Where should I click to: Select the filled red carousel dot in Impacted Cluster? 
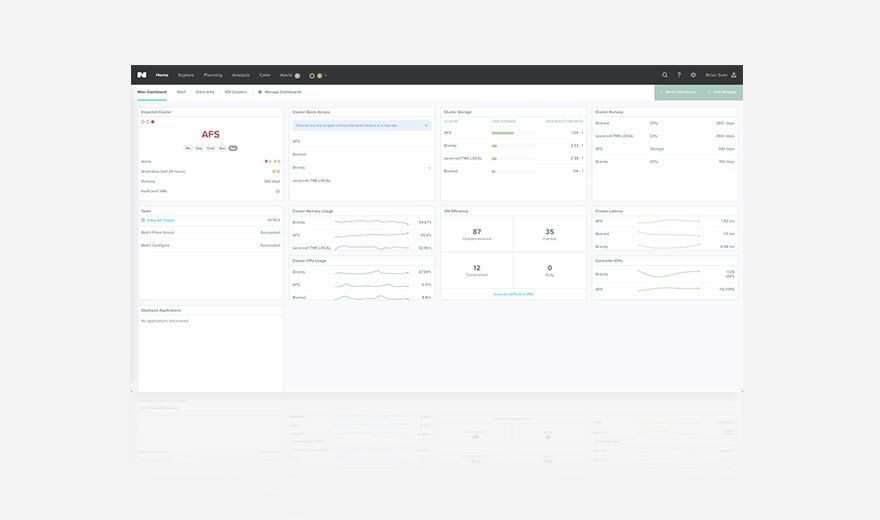tap(153, 122)
